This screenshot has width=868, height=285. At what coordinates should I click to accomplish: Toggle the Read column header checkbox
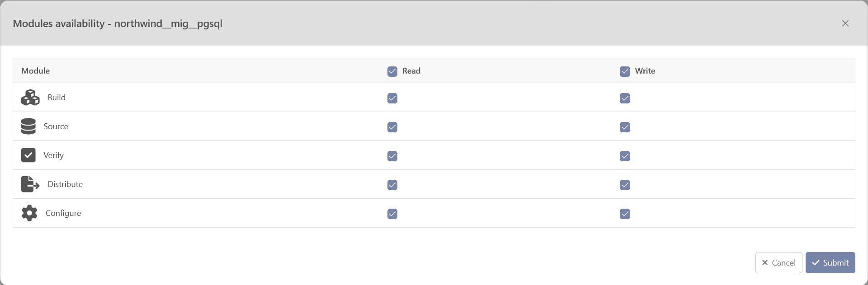pos(392,71)
